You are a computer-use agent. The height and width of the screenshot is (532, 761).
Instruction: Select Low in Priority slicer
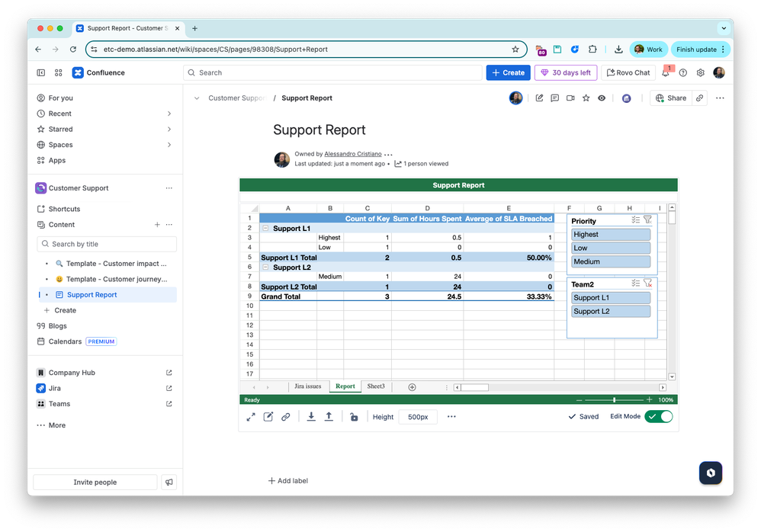(x=611, y=248)
